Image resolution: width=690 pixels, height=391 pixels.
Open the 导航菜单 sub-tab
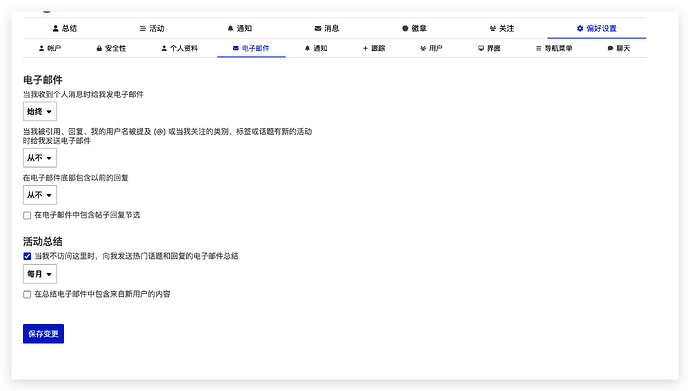[x=554, y=48]
